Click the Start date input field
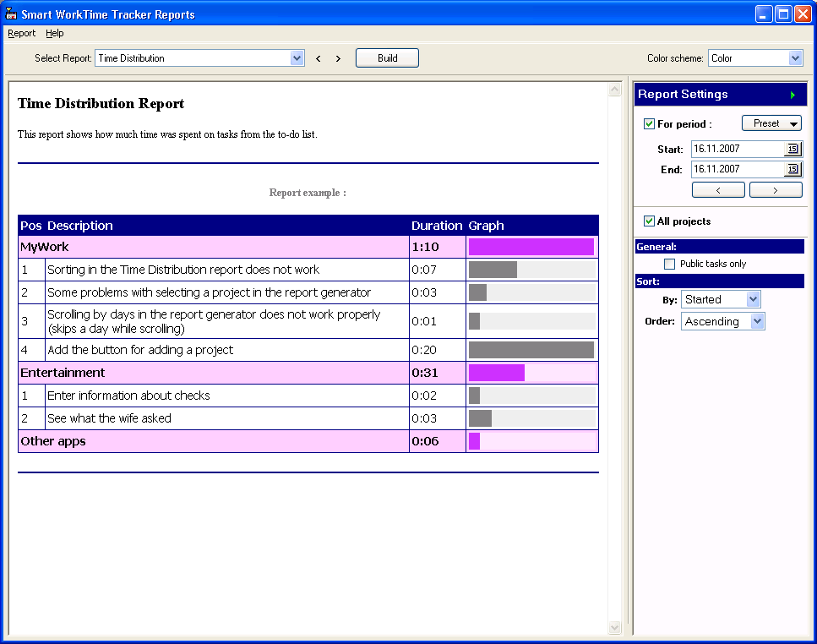 (x=738, y=149)
